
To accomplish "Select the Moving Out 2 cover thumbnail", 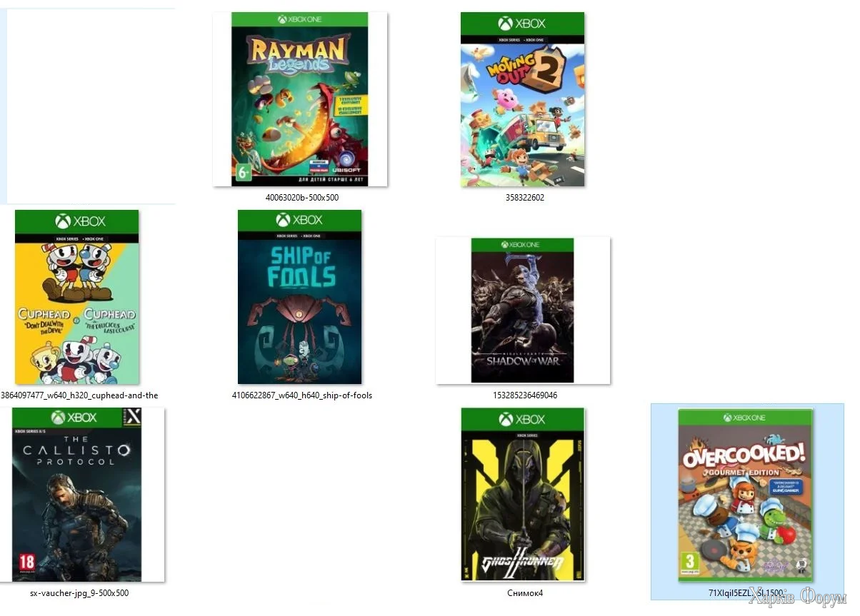I will click(523, 99).
